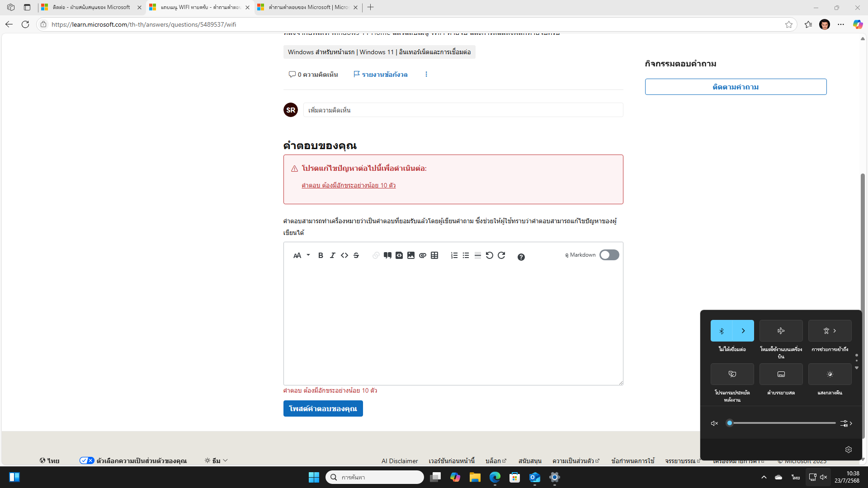The height and width of the screenshot is (488, 868).
Task: Open the theme dropdown in the footer
Action: pos(216,460)
